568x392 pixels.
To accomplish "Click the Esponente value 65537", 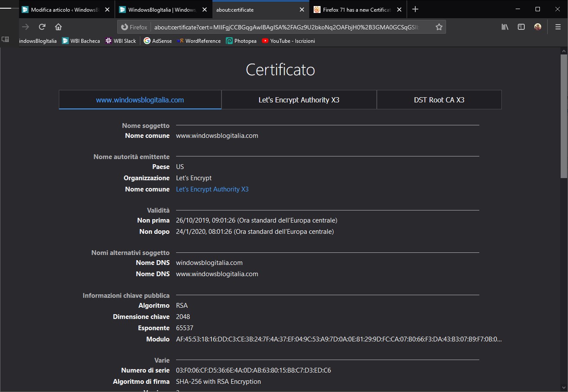I will click(185, 328).
